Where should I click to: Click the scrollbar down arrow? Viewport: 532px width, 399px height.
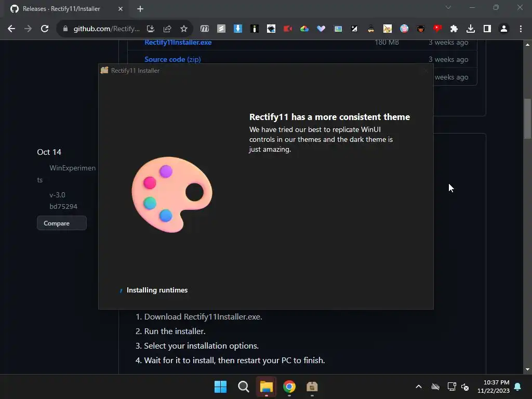click(x=527, y=370)
